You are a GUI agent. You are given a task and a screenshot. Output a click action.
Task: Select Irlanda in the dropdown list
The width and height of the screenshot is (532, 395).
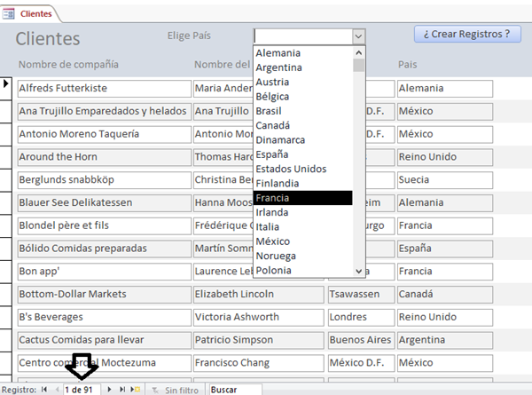pos(303,212)
